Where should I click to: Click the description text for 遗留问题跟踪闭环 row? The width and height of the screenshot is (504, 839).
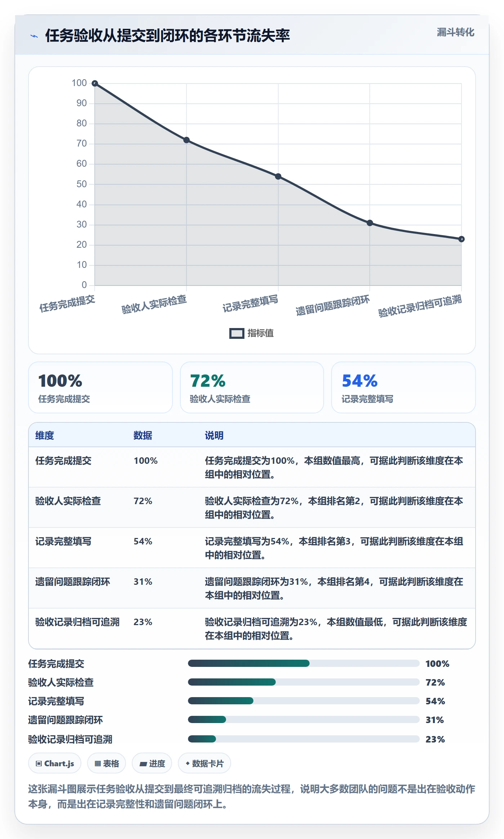pyautogui.click(x=334, y=588)
